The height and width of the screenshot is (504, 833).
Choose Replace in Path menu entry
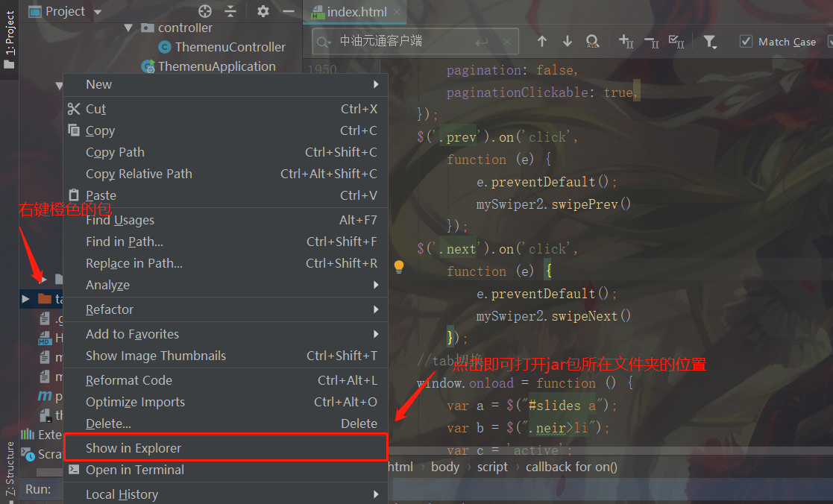click(226, 263)
